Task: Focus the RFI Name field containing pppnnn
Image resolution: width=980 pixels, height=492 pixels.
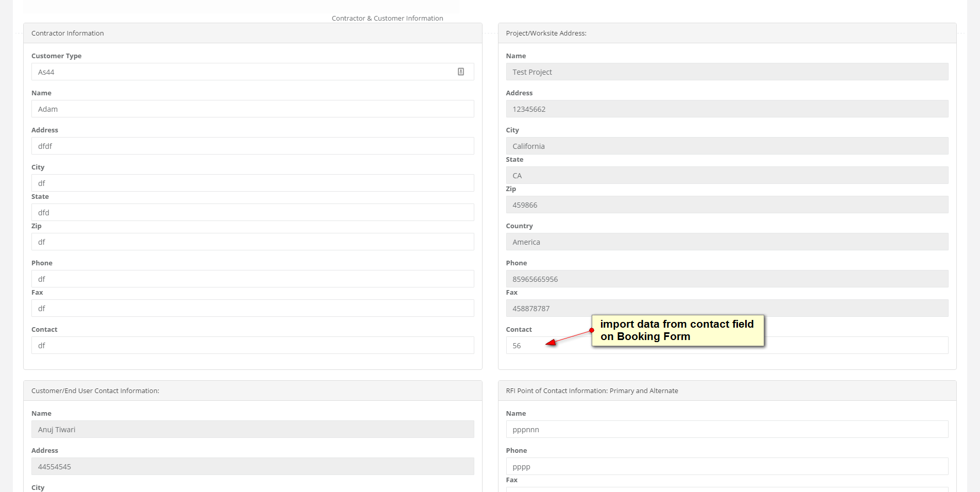Action: coord(727,430)
